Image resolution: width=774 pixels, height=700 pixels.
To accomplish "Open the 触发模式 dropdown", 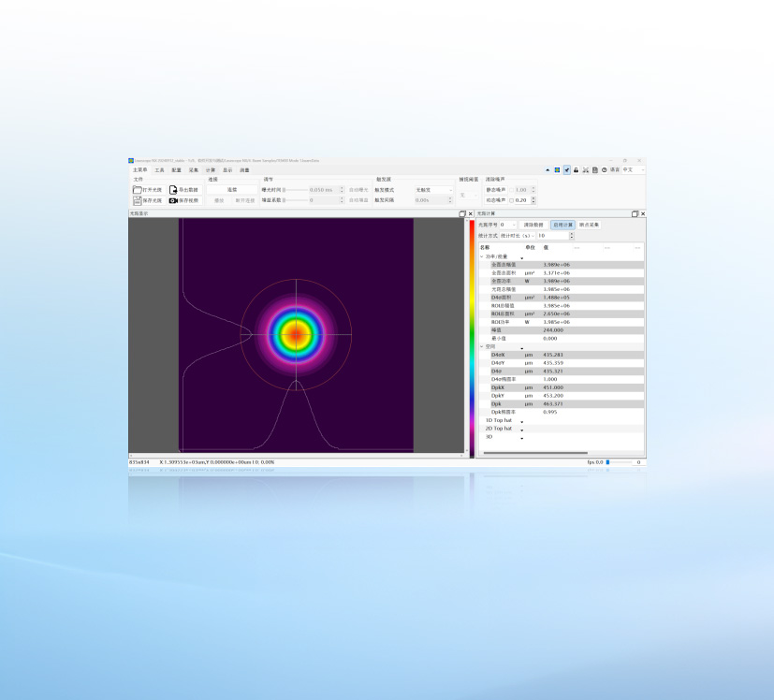I will point(434,190).
